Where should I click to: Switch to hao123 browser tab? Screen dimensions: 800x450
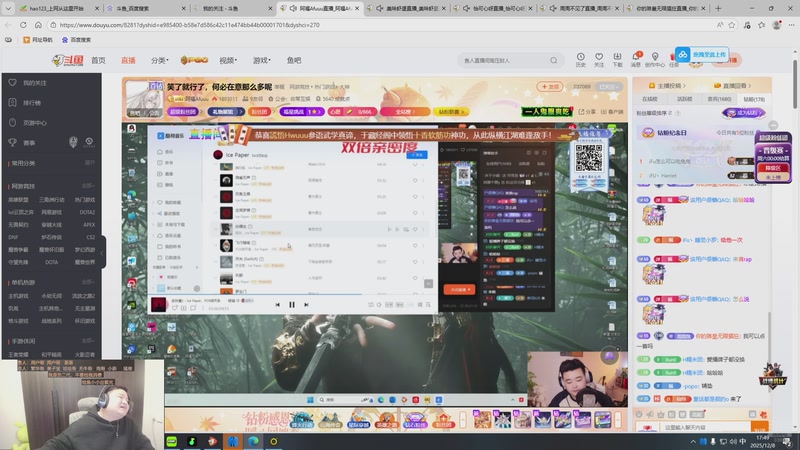(x=57, y=9)
